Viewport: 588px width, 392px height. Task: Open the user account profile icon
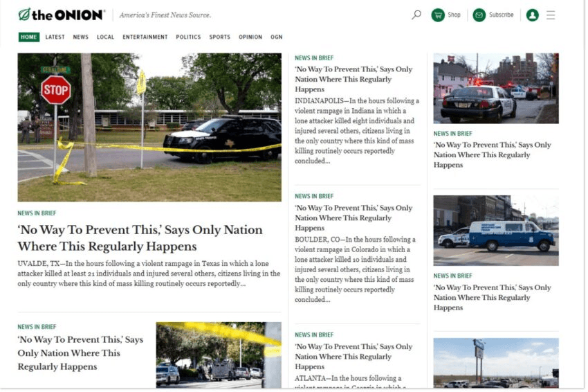[532, 15]
